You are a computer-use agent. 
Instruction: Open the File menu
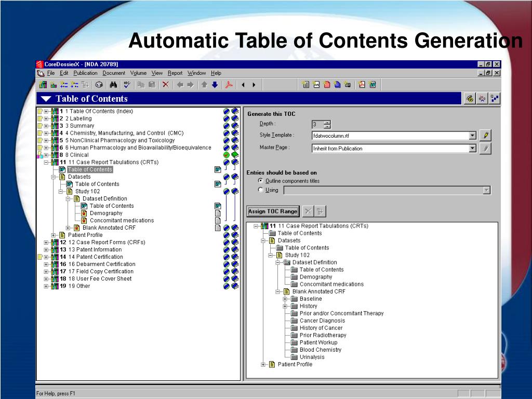point(51,73)
